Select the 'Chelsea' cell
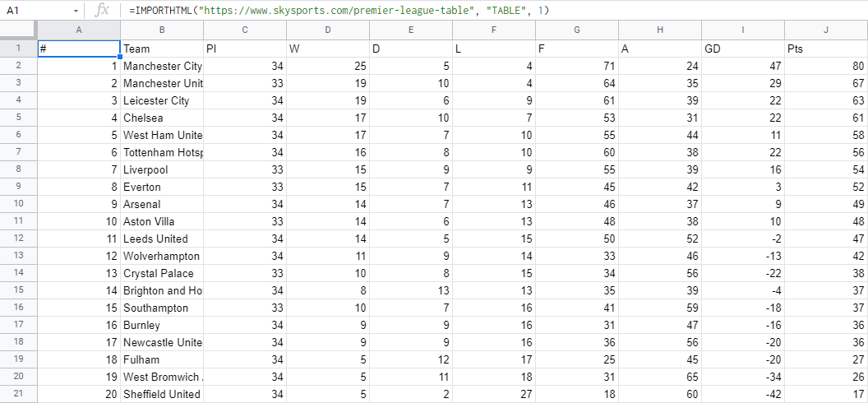The height and width of the screenshot is (403, 868). 162,118
